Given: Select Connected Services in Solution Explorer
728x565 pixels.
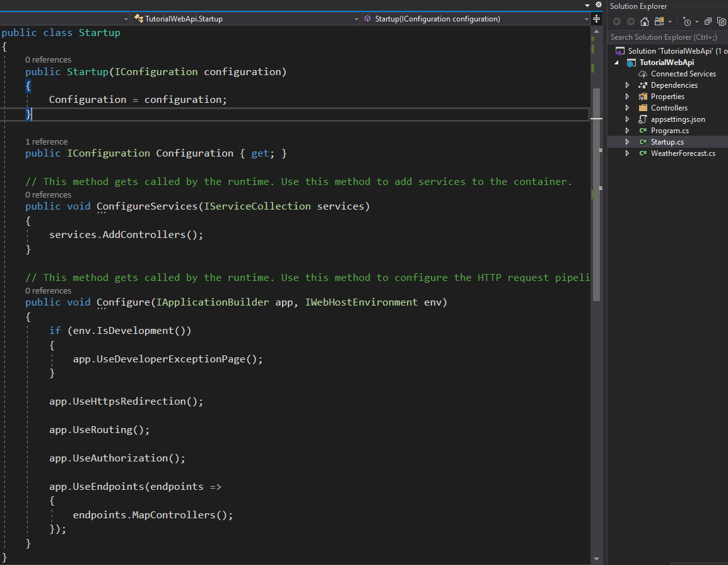Looking at the screenshot, I should click(x=683, y=74).
